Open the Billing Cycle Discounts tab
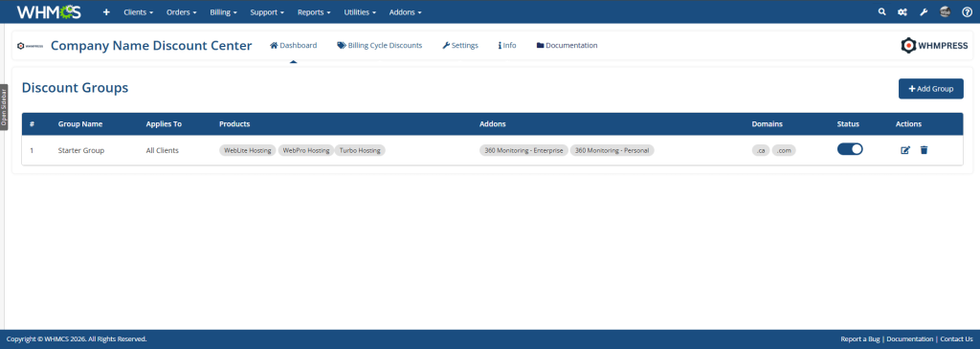 coord(379,46)
